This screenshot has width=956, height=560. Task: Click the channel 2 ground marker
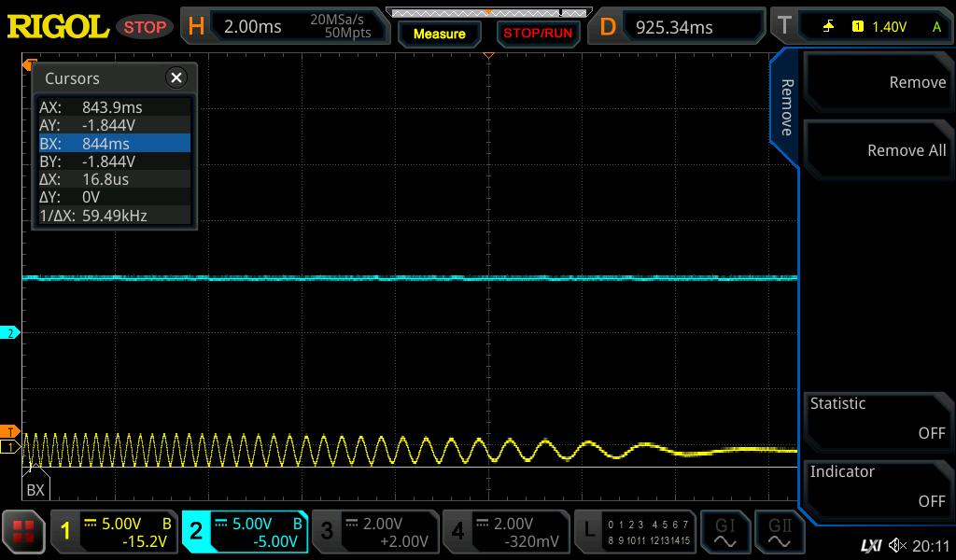tap(9, 332)
